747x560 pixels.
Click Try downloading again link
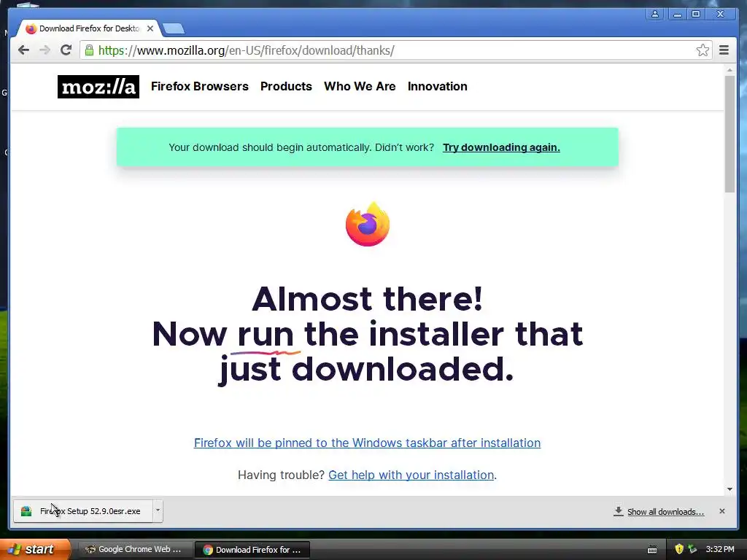tap(501, 147)
